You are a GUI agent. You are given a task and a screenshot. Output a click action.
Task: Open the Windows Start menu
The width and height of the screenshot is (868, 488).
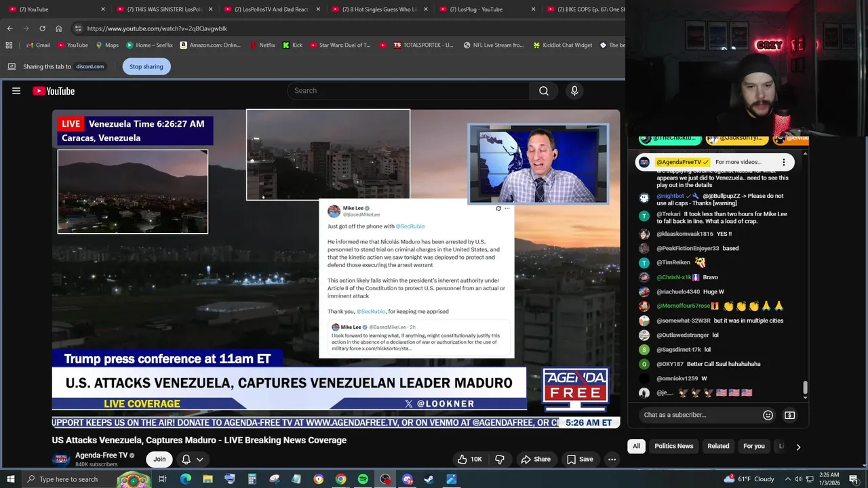[x=9, y=479]
